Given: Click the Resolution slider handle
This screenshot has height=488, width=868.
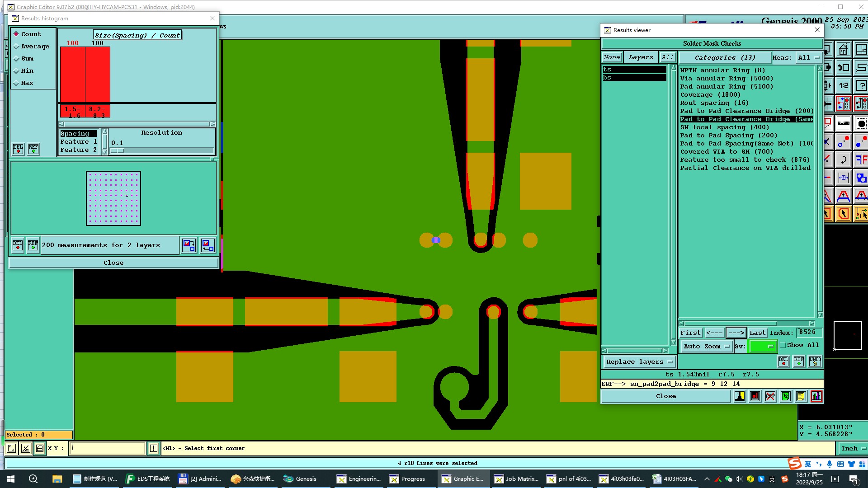Looking at the screenshot, I should 118,150.
